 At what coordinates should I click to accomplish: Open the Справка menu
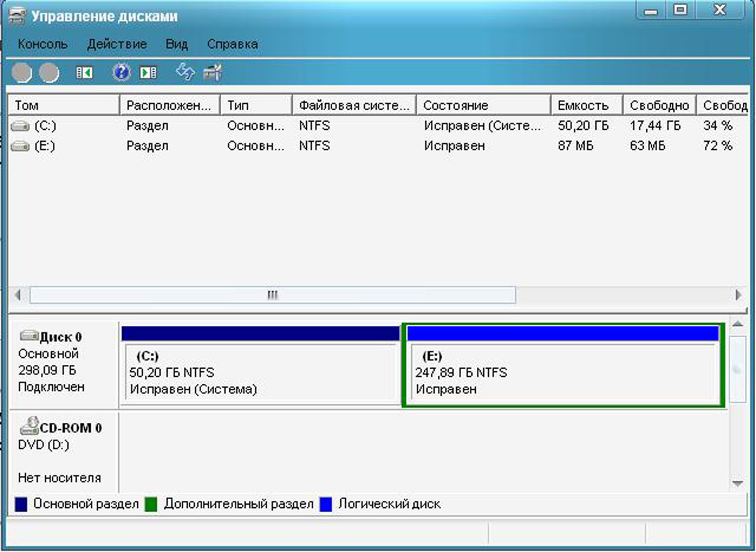[x=232, y=44]
